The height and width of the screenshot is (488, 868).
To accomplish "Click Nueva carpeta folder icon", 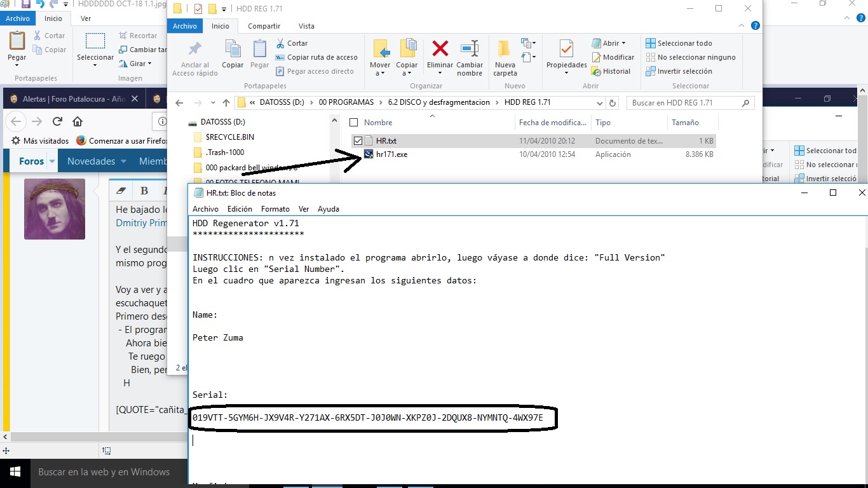I will coord(505,49).
